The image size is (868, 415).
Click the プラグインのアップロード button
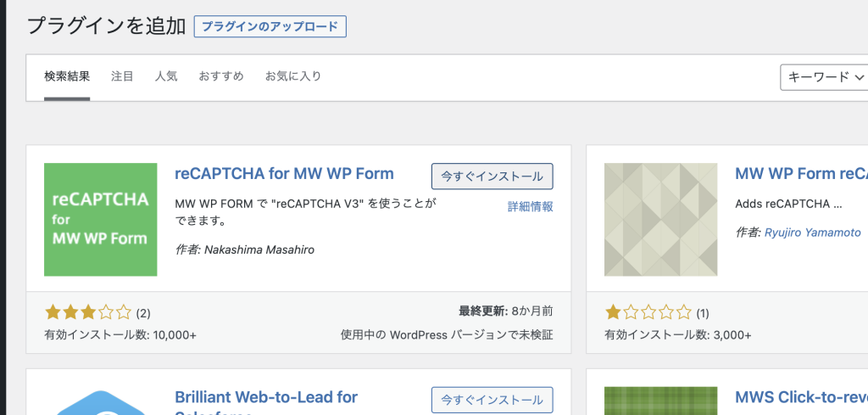[270, 26]
